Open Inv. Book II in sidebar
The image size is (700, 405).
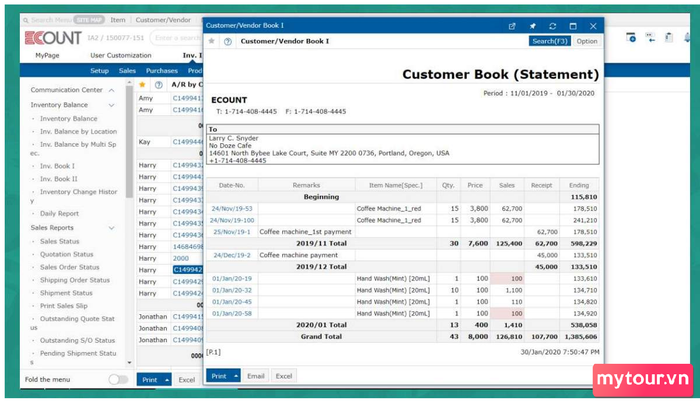(x=58, y=179)
